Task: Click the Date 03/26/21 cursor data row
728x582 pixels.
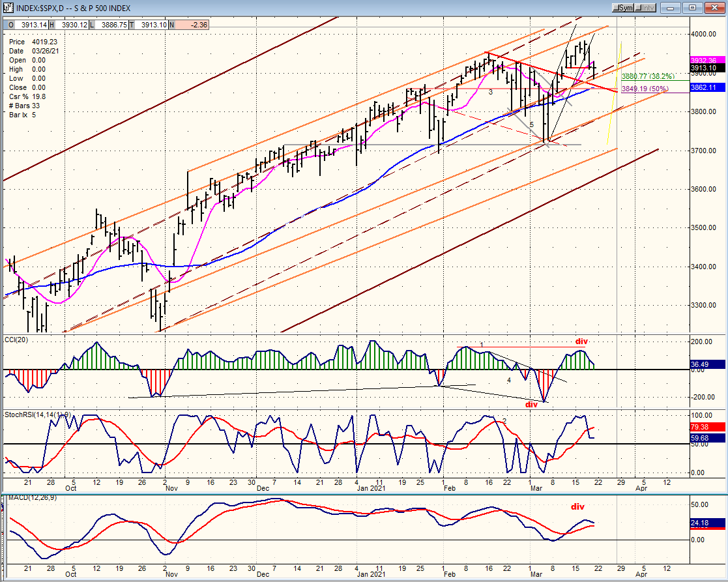Action: point(34,51)
